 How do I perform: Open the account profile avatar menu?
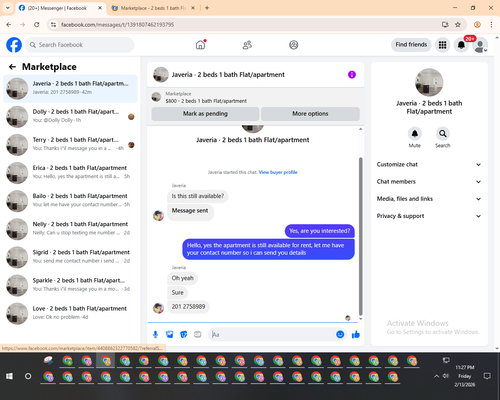[x=480, y=45]
